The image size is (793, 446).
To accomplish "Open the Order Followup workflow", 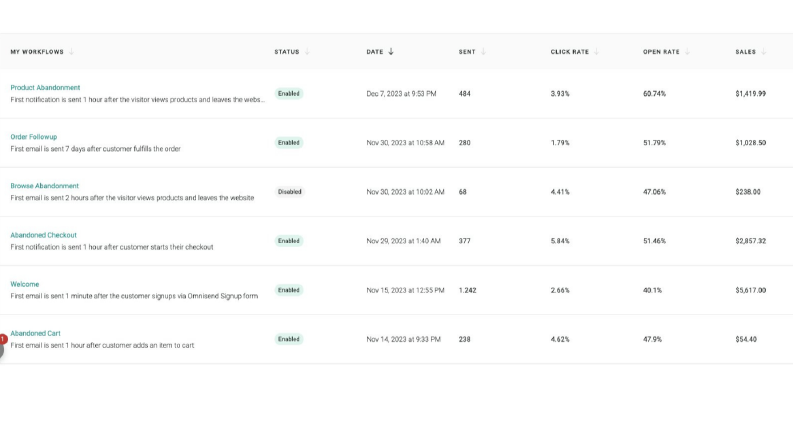I will coord(33,137).
